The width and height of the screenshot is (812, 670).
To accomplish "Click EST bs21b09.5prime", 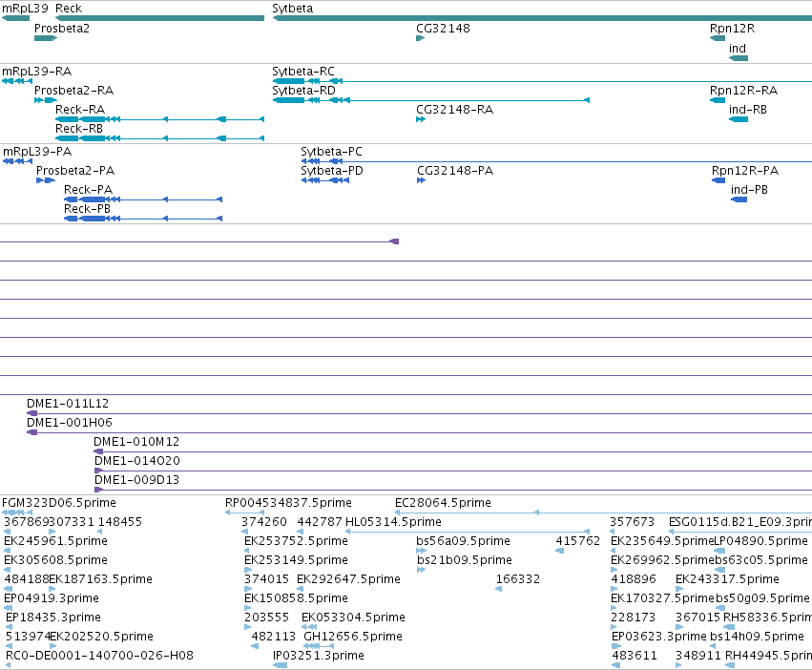I will [465, 560].
